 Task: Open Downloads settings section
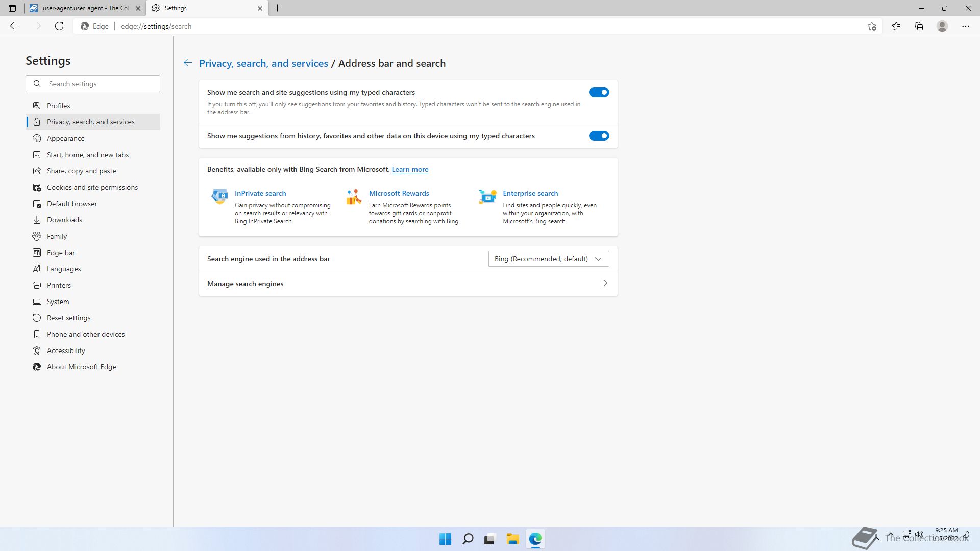click(x=93, y=220)
